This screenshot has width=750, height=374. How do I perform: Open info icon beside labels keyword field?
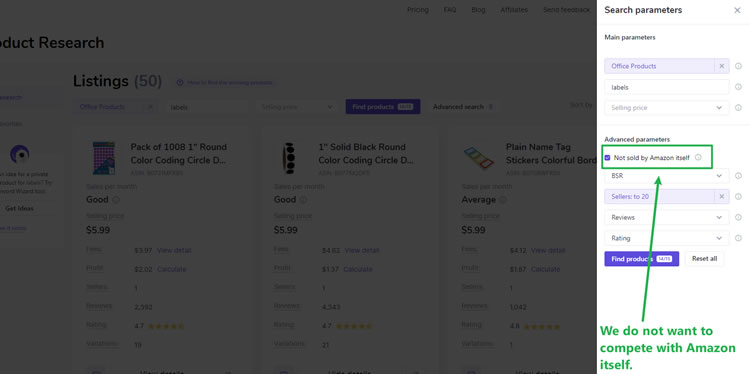pos(738,87)
